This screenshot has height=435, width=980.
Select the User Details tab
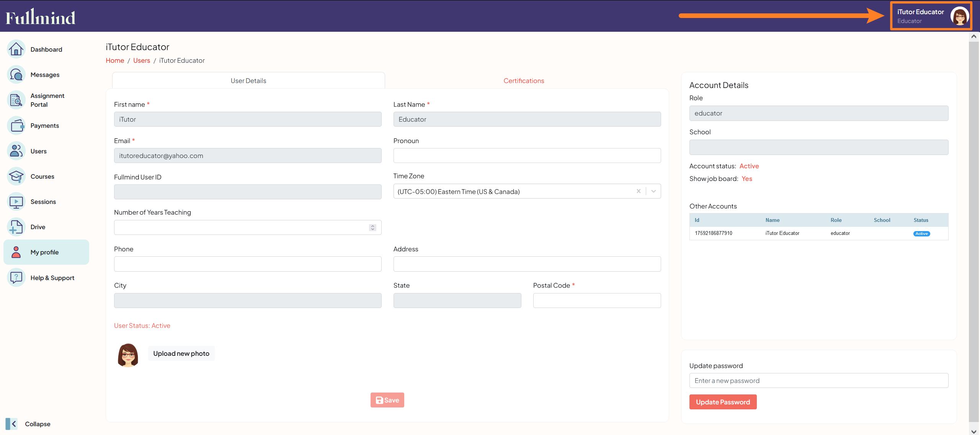click(248, 80)
